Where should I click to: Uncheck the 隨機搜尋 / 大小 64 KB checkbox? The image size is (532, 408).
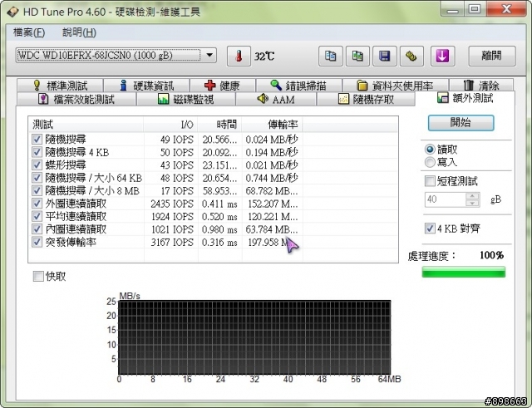37,178
